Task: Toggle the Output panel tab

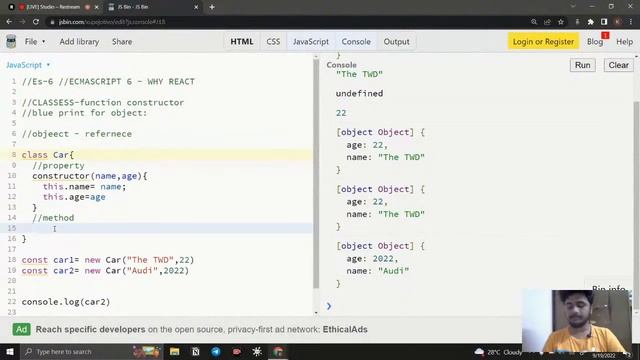Action: coord(396,42)
